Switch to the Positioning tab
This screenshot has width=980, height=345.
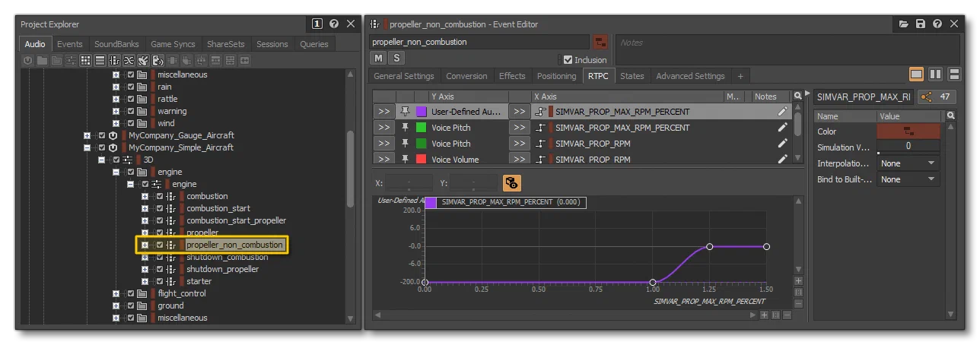tap(556, 76)
